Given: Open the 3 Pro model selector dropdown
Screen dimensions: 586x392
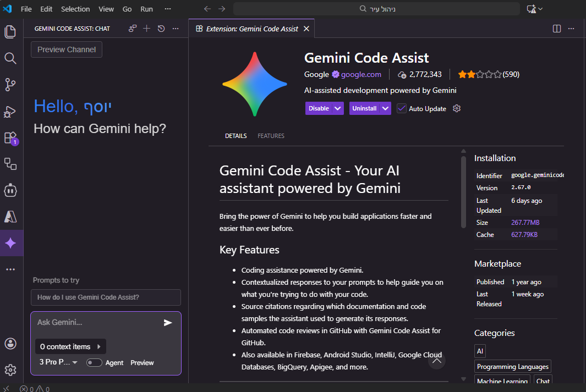Looking at the screenshot, I should [59, 362].
